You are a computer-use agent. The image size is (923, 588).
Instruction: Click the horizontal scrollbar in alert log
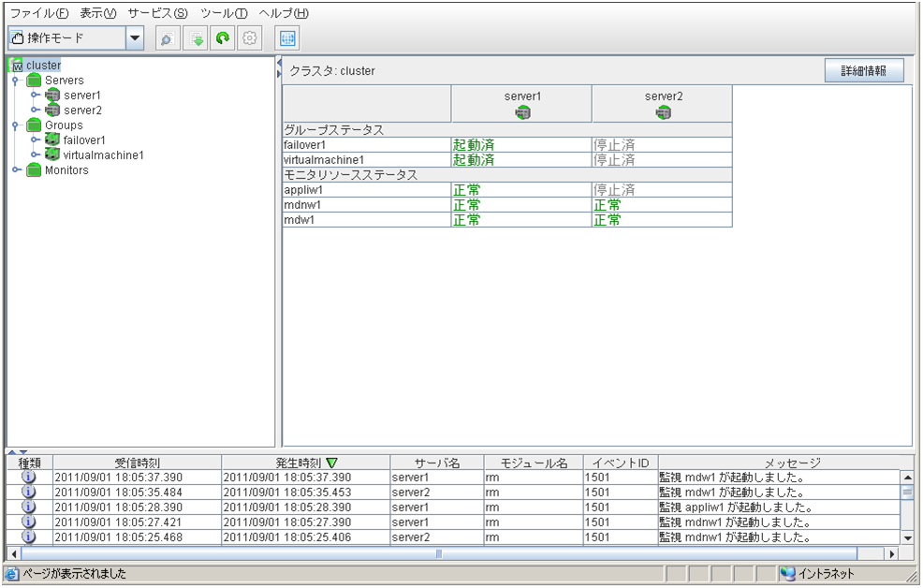438,553
